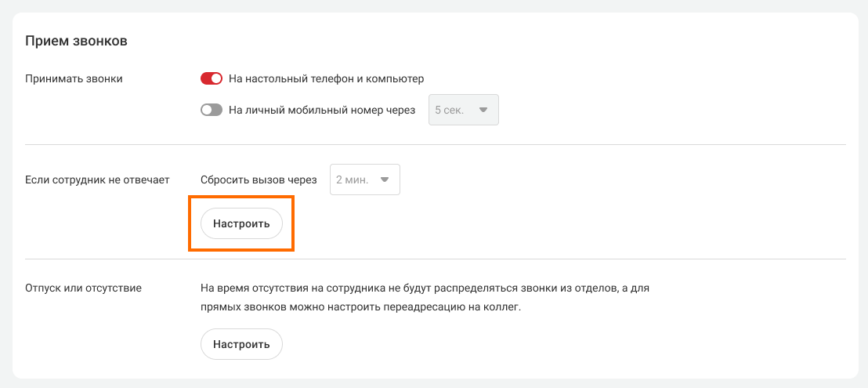Screen dimensions: 868x388
Task: Click 'Настроить' under 'Сбросить вызов через'
Action: [241, 223]
